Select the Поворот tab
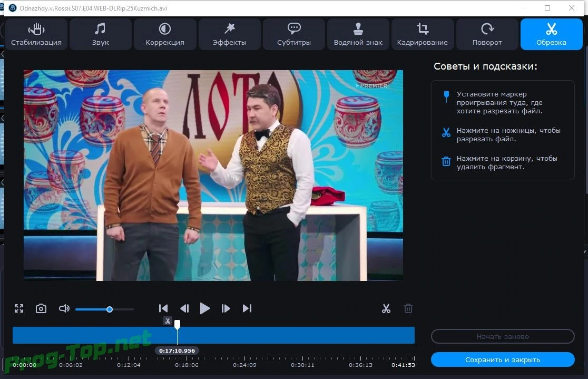Viewport: 588px width, 379px height. pos(487,34)
